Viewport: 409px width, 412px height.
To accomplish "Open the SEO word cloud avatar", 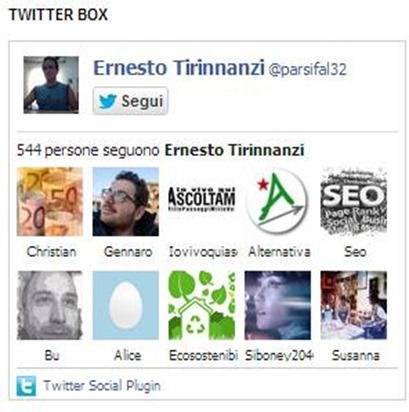I will [354, 202].
